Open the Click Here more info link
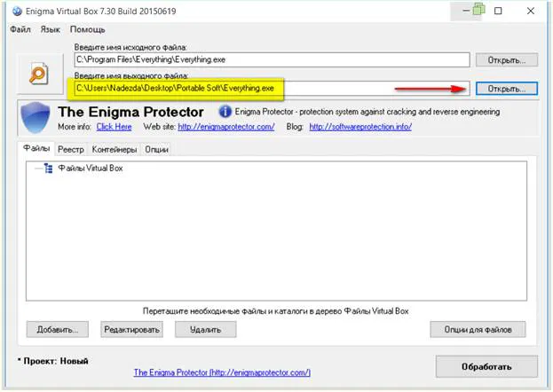 point(114,127)
